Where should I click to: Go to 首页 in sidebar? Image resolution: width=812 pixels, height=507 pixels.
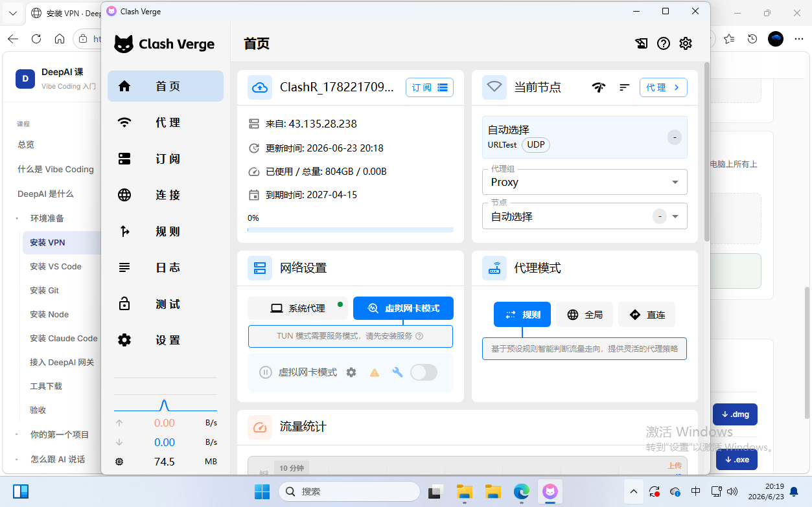[x=165, y=86]
